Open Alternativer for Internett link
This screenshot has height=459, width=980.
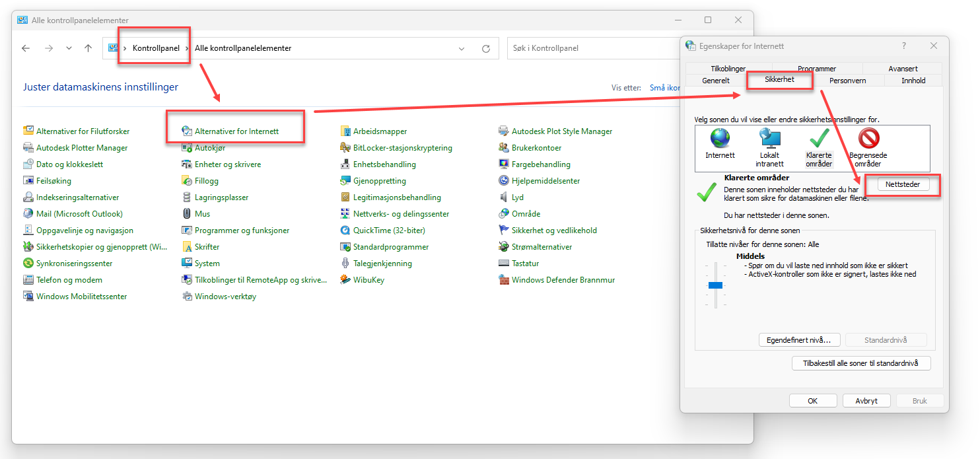[236, 131]
